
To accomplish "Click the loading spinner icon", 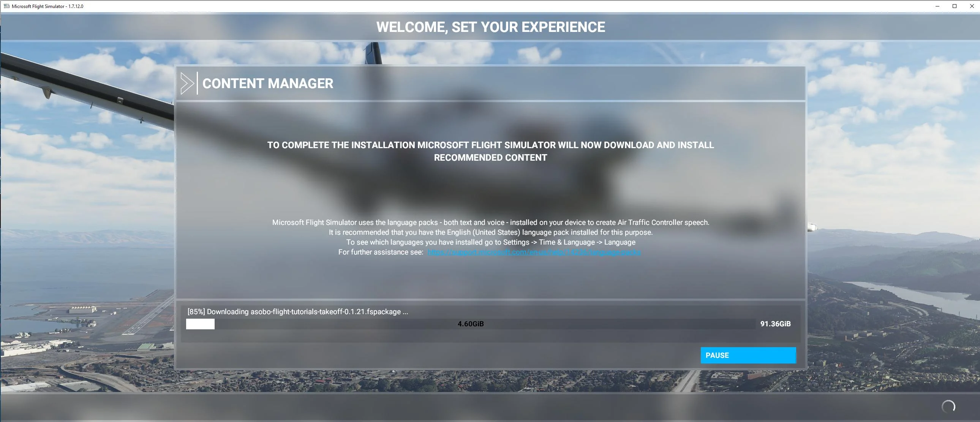I will tap(948, 406).
